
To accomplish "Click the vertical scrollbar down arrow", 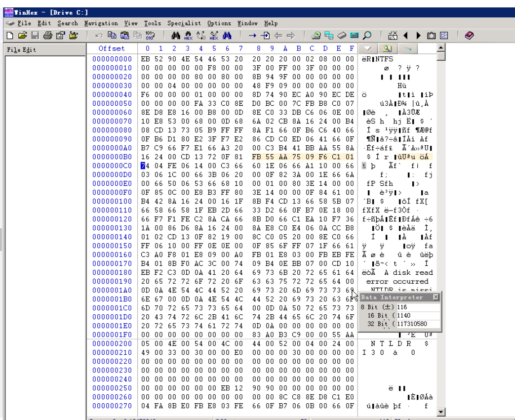I will [x=441, y=412].
